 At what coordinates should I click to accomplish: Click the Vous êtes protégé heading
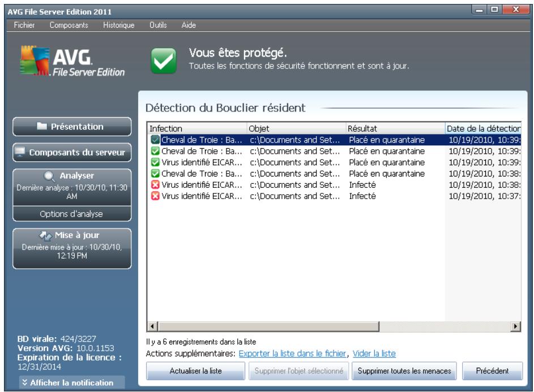pos(238,53)
